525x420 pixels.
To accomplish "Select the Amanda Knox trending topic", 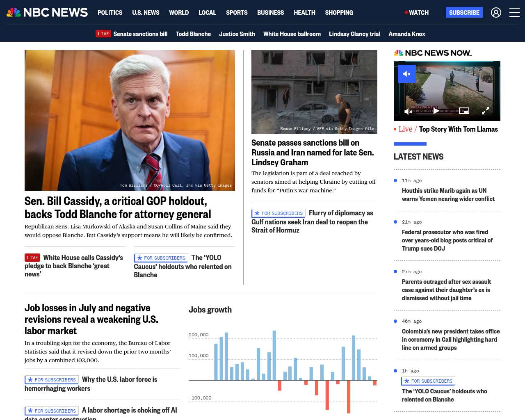I will (x=407, y=34).
